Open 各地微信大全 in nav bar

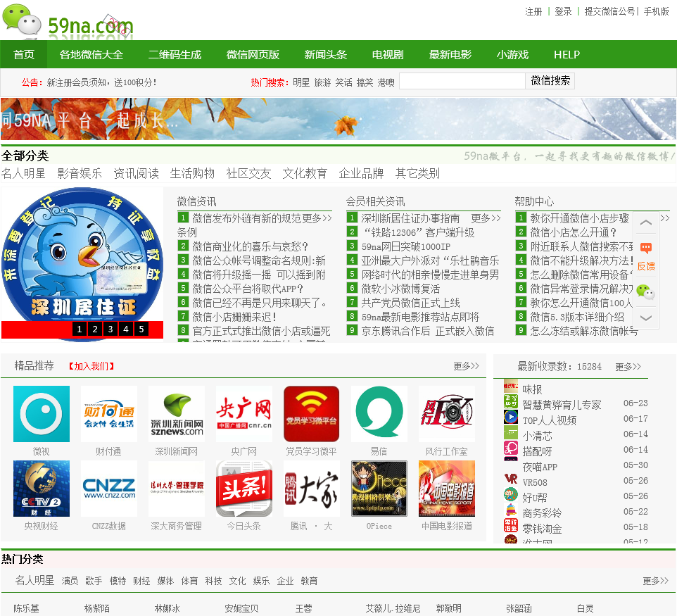tap(91, 54)
